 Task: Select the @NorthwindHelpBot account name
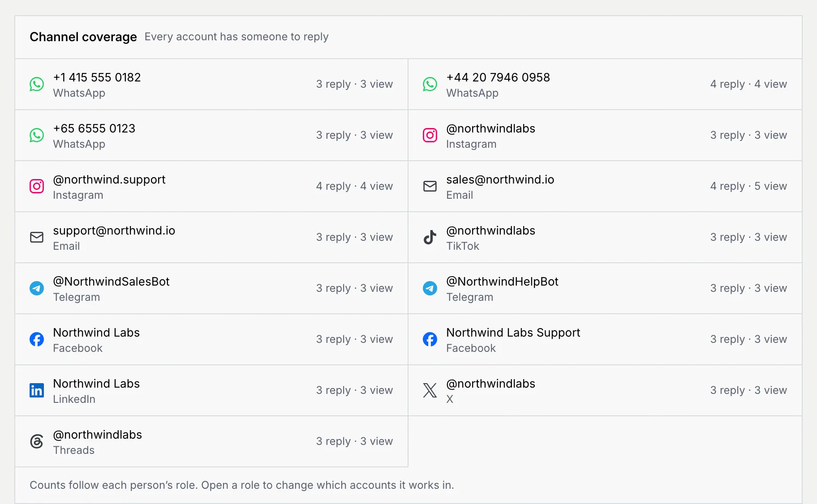point(503,282)
